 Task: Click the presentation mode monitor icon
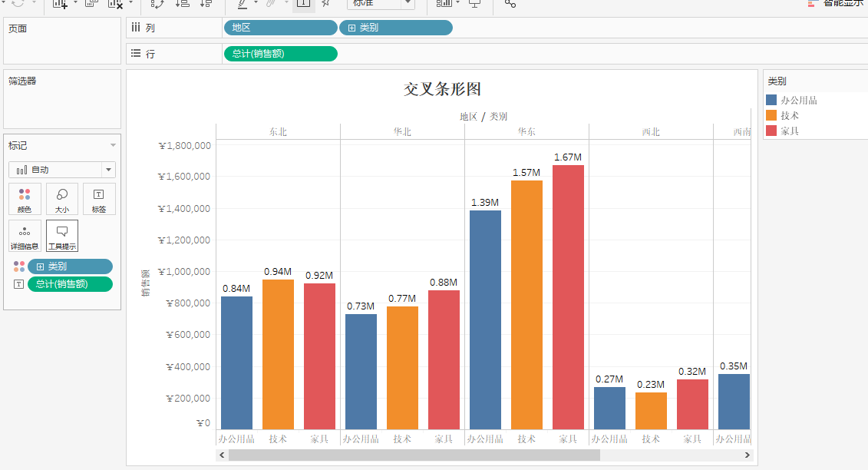474,4
